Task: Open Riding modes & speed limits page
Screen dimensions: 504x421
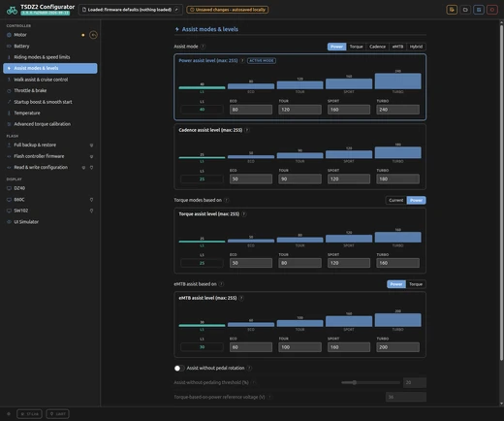Action: [x=50, y=57]
